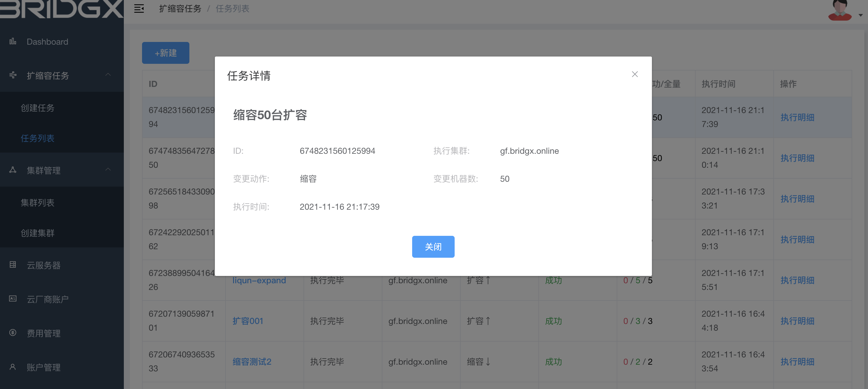Open 集群列表 under cluster management

tap(38, 203)
